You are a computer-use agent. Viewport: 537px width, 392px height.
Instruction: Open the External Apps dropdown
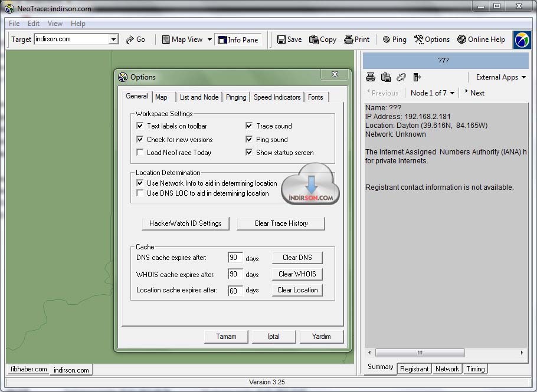pos(500,77)
